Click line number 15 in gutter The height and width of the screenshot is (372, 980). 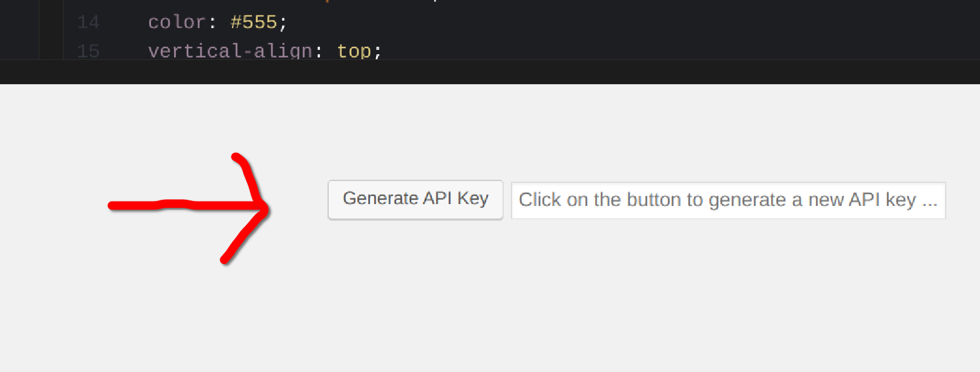pos(88,51)
